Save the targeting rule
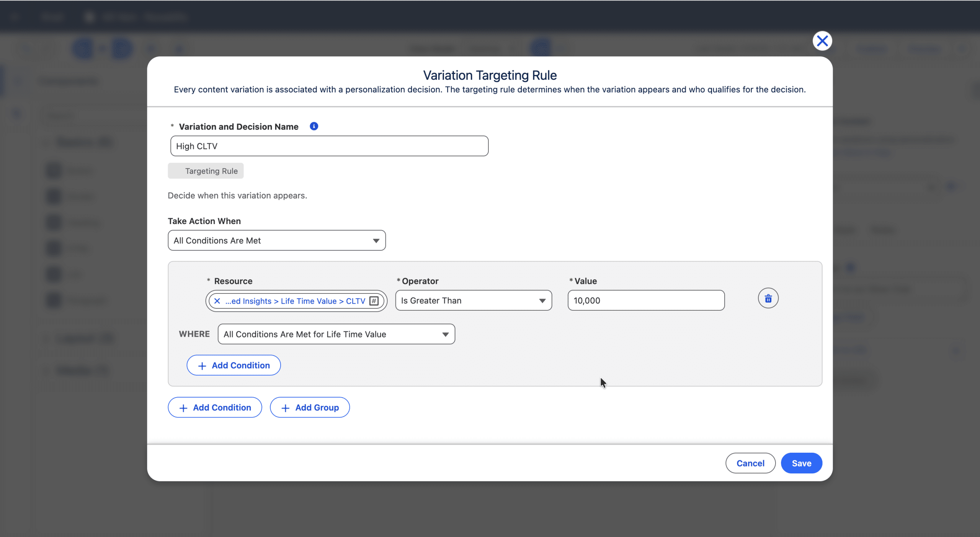This screenshot has height=537, width=980. pos(801,463)
